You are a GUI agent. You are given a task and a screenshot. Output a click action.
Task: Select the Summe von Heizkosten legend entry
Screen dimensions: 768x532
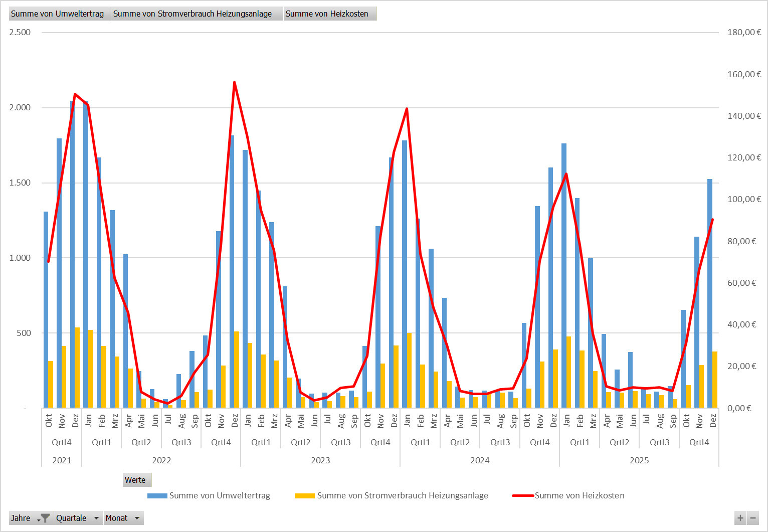coord(579,496)
